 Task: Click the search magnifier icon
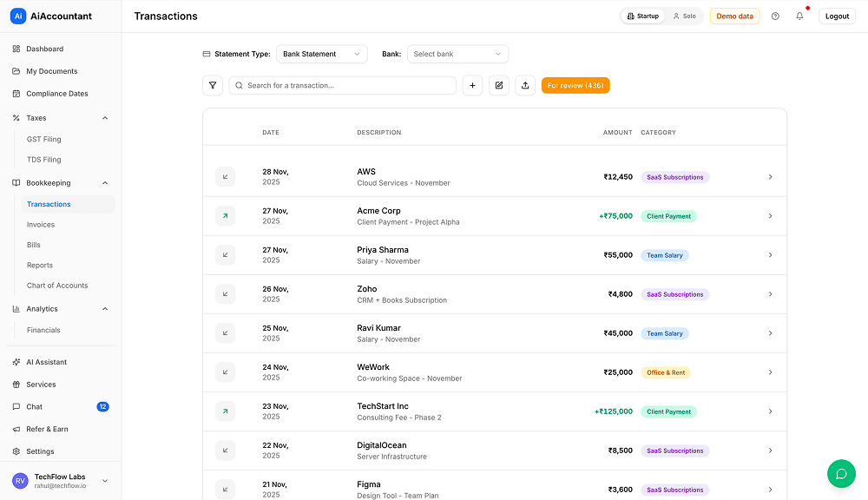click(240, 85)
